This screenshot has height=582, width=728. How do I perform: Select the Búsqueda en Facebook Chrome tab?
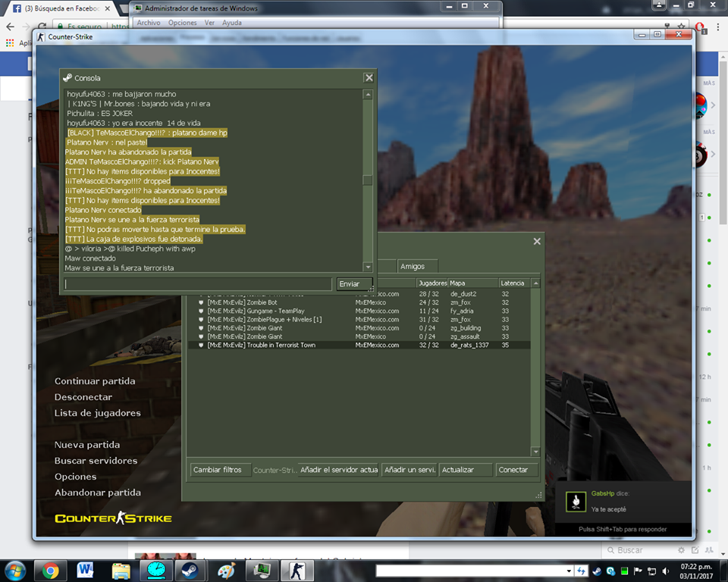62,8
